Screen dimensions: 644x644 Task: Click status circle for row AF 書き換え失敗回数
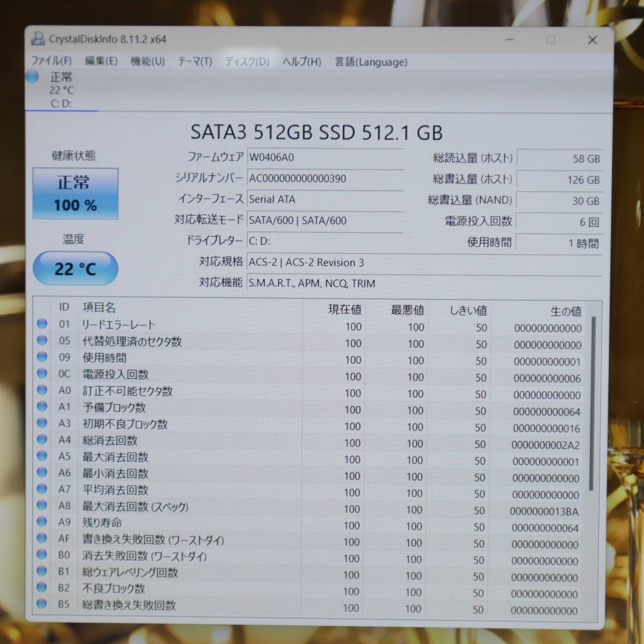42,538
